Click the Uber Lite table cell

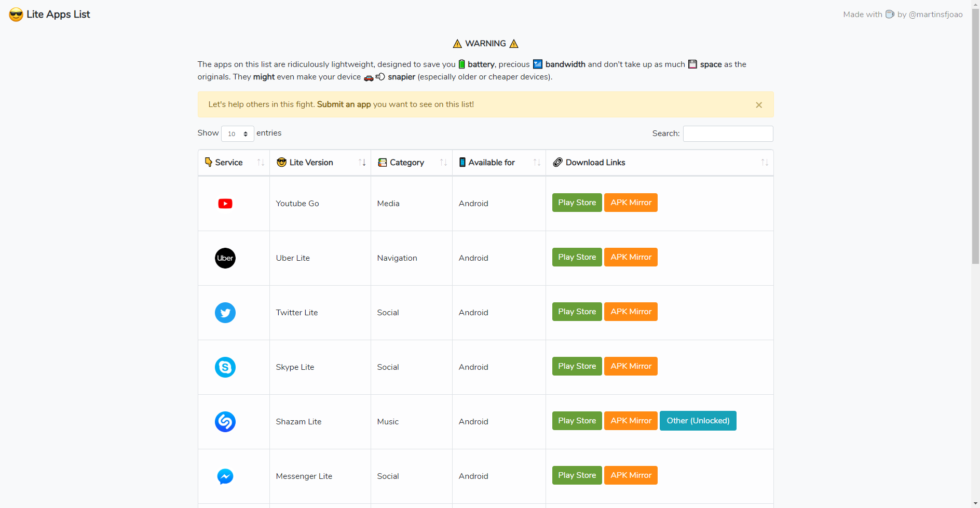point(320,258)
